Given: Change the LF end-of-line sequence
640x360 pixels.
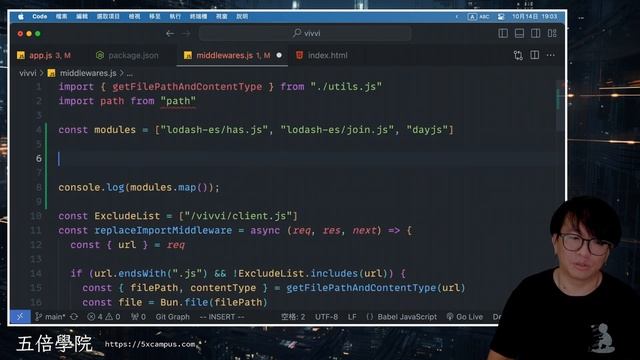Looking at the screenshot, I should 352,317.
